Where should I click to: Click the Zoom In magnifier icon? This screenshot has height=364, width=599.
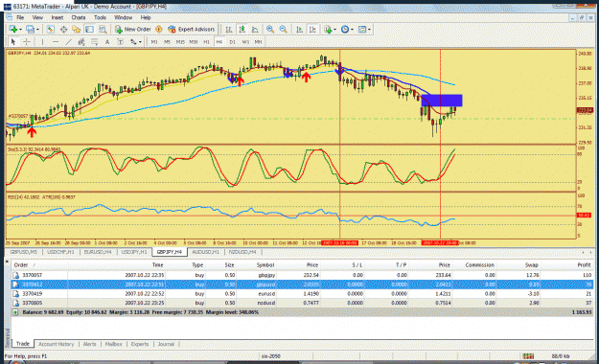[x=270, y=29]
